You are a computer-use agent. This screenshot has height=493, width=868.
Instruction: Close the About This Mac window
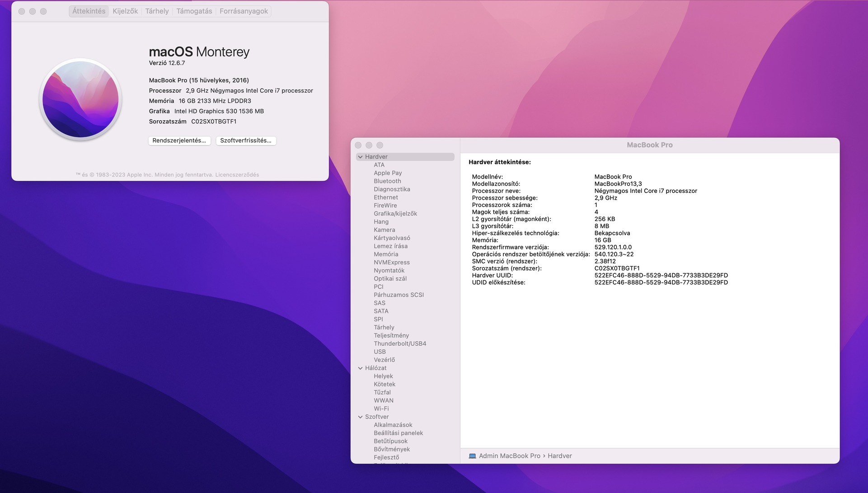(x=22, y=11)
